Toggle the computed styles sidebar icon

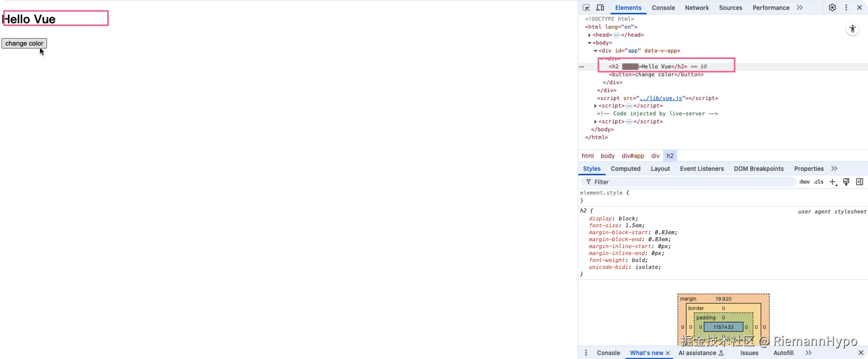(x=860, y=182)
